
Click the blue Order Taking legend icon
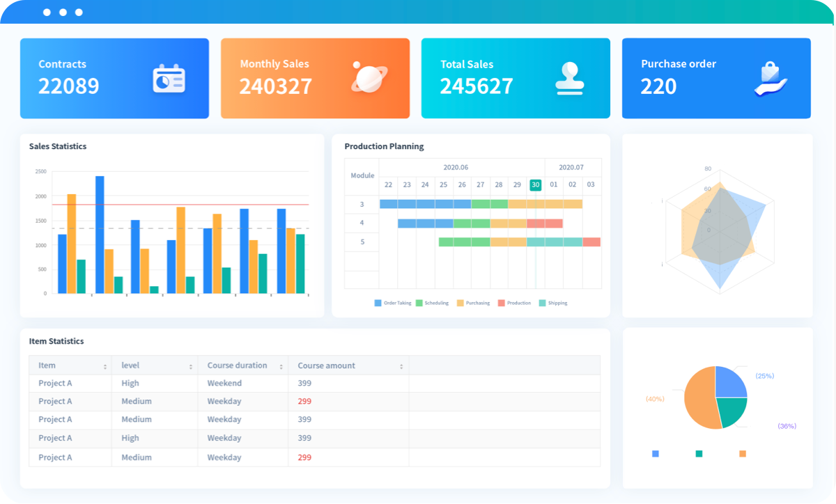point(376,303)
